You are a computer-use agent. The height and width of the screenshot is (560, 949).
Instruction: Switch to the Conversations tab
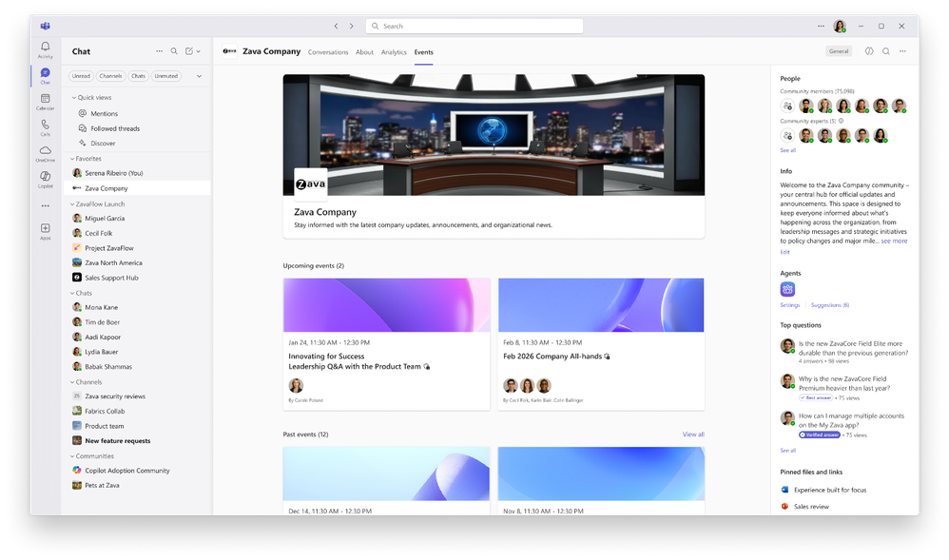[x=328, y=52]
